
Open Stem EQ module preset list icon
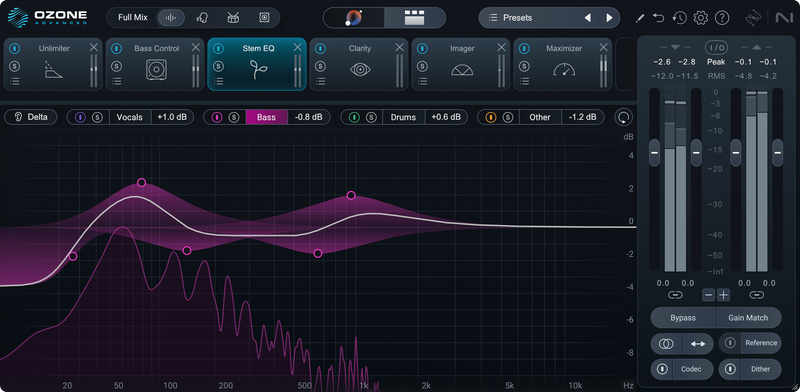pyautogui.click(x=219, y=81)
